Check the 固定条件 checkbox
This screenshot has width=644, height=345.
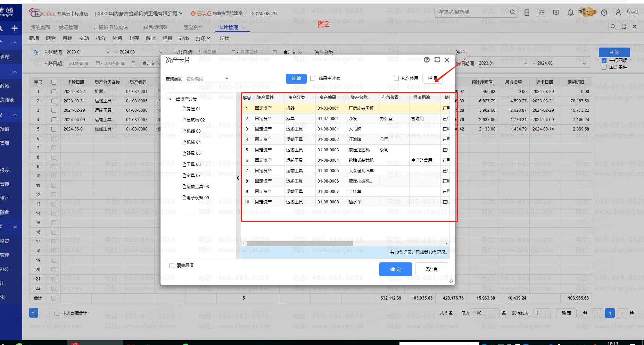(604, 67)
